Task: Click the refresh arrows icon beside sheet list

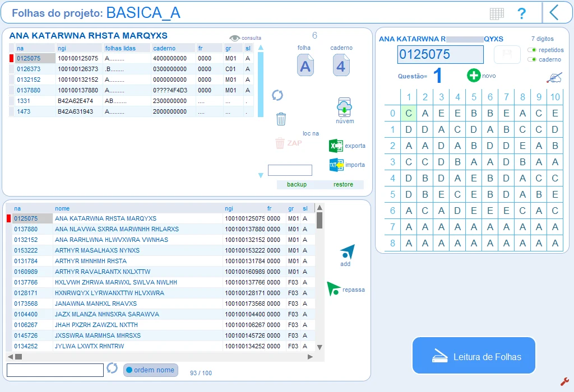Action: point(277,95)
